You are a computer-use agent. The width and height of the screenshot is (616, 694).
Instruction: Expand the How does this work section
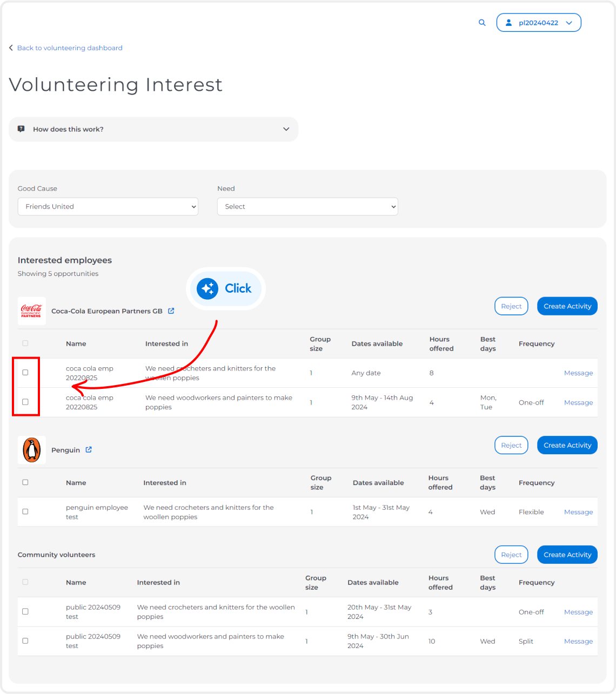(x=286, y=129)
